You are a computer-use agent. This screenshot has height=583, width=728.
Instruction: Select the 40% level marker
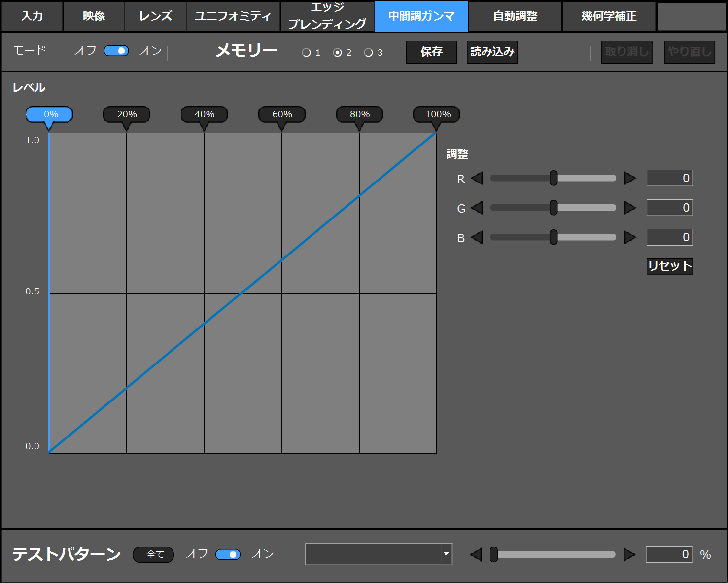point(204,114)
